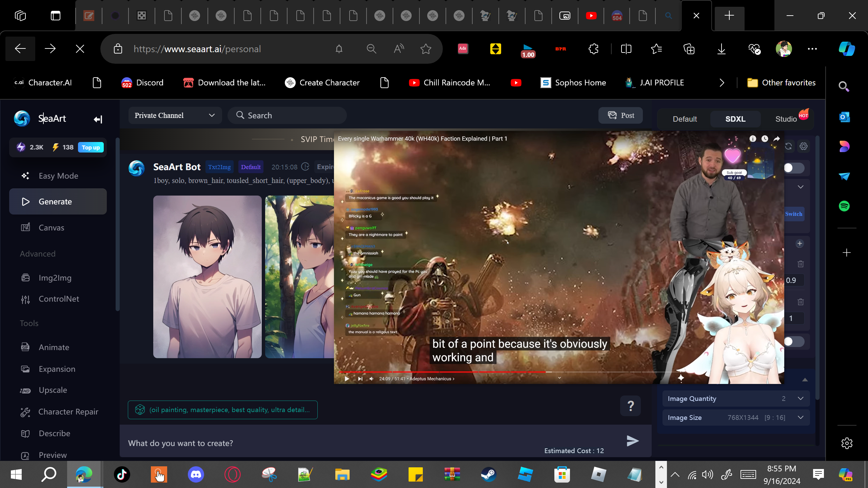868x488 pixels.
Task: Mute the video player volume
Action: pos(372,379)
